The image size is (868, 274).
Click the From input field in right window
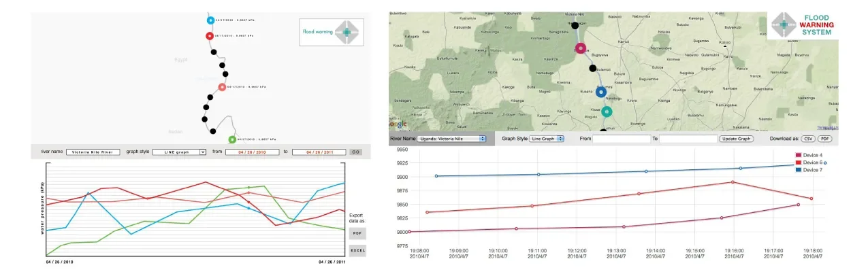(622, 139)
